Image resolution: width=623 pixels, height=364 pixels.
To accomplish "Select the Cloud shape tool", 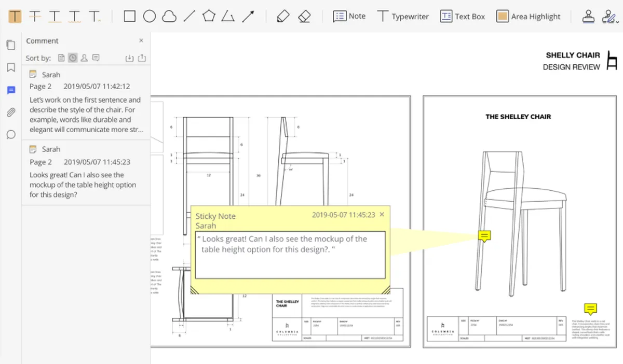I will (x=169, y=17).
